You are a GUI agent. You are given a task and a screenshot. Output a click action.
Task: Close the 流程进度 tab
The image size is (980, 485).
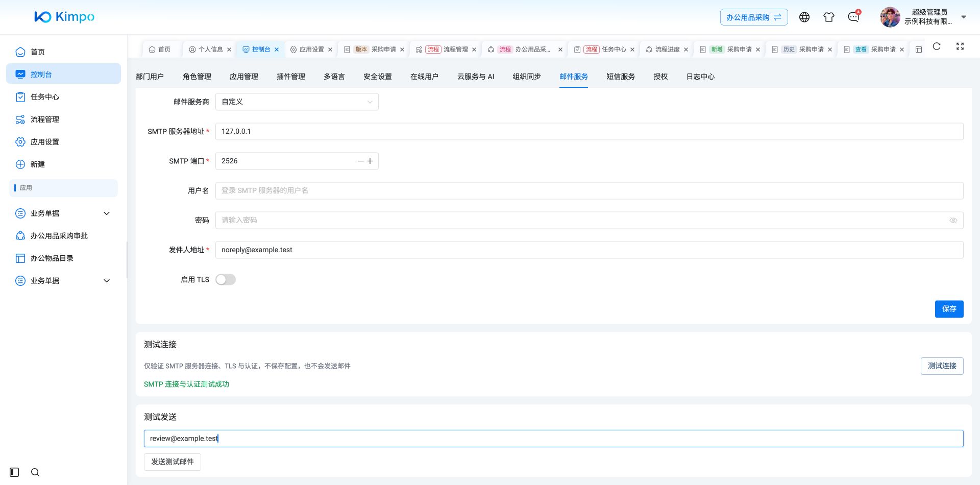[x=686, y=50]
